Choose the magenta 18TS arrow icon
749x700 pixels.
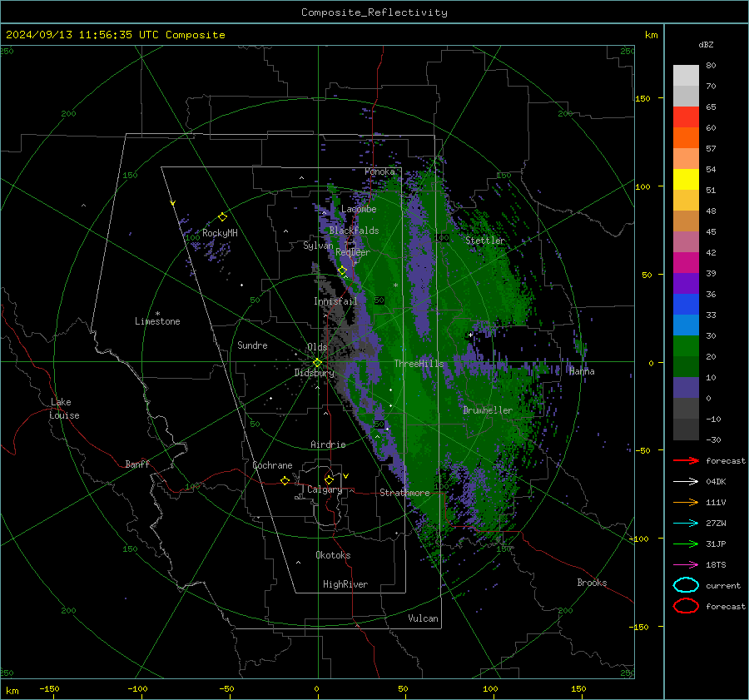click(686, 565)
